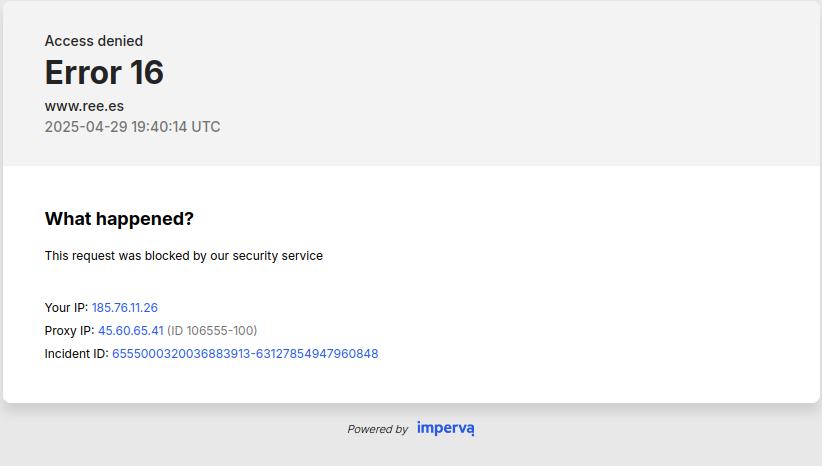Click the proxy ID 106555-100 text

tap(212, 331)
